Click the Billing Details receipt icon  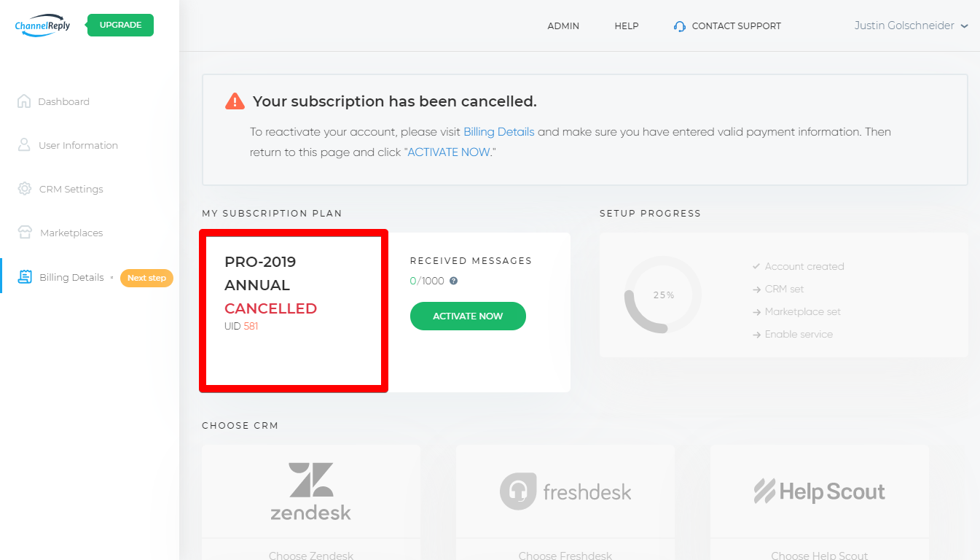[x=25, y=276]
